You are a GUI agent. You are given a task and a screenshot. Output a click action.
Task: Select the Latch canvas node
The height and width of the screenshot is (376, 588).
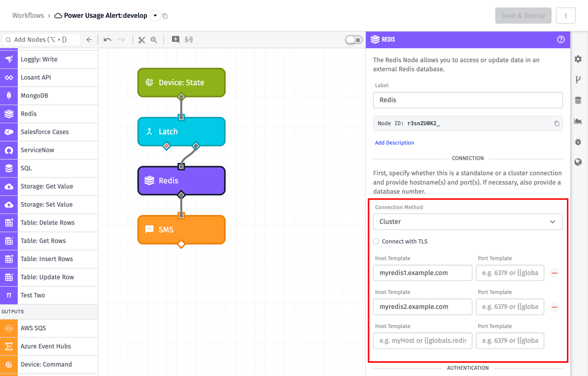click(x=181, y=131)
